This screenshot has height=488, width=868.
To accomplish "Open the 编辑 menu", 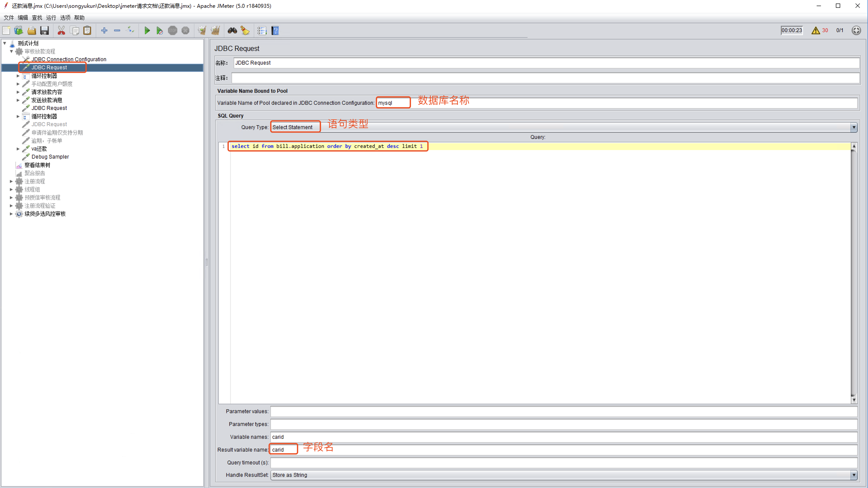I will tap(23, 18).
